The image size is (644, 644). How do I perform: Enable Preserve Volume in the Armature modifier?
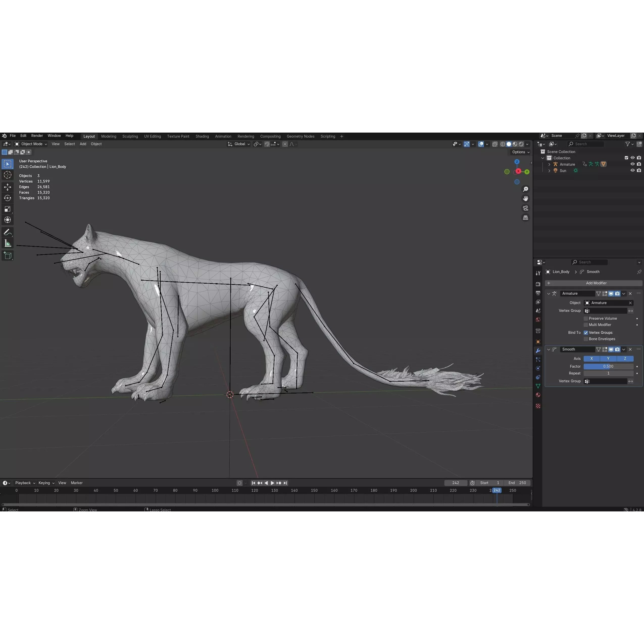pyautogui.click(x=586, y=318)
